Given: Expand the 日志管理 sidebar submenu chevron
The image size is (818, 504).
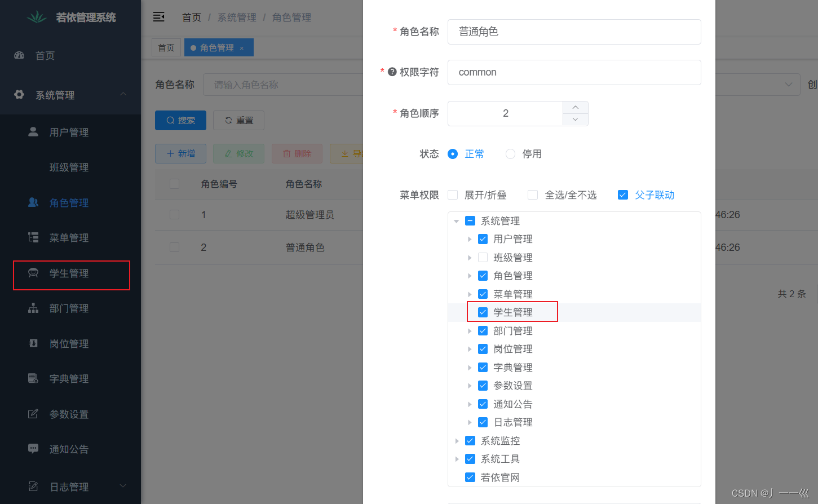Looking at the screenshot, I should tap(123, 486).
